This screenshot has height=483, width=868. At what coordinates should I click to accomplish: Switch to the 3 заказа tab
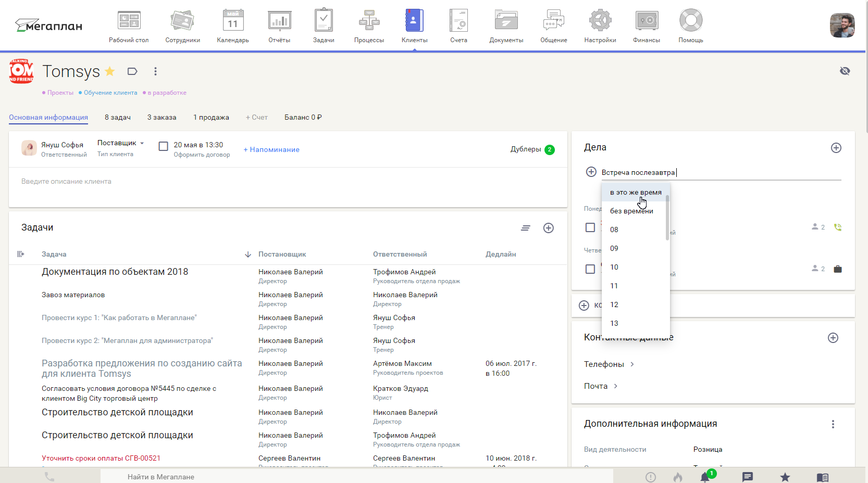pyautogui.click(x=162, y=118)
